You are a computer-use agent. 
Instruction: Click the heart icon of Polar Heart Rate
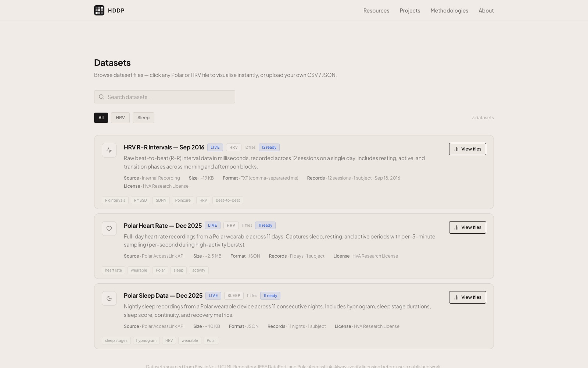pos(109,229)
